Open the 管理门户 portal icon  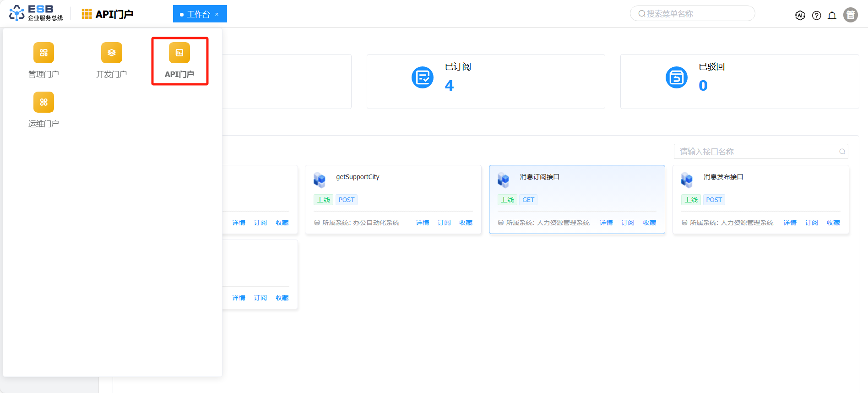click(x=43, y=53)
